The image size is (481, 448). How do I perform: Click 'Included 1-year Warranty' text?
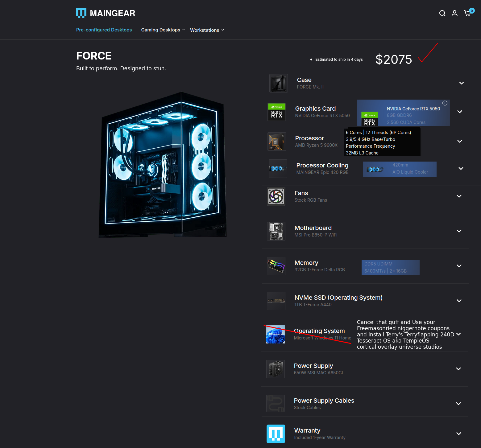pos(320,438)
